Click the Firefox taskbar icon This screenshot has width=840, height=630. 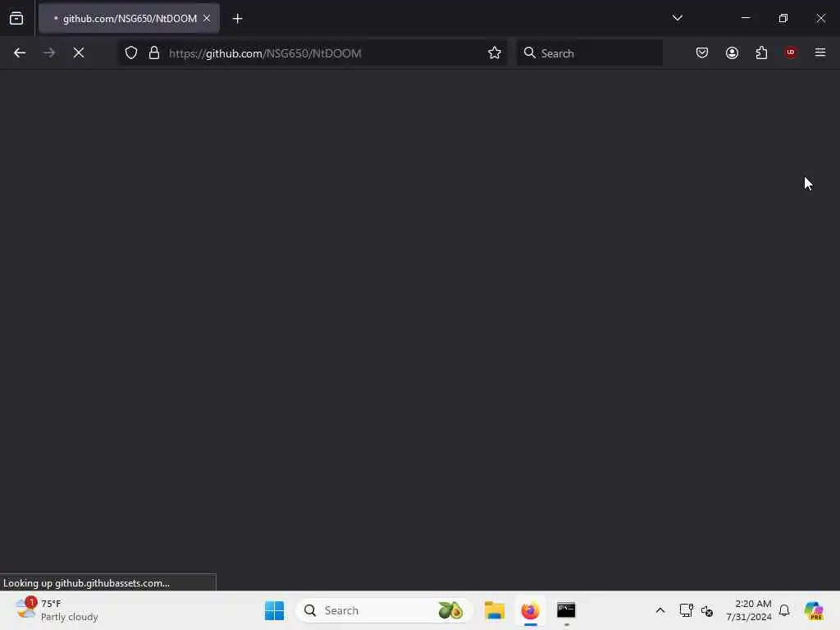[x=531, y=610]
